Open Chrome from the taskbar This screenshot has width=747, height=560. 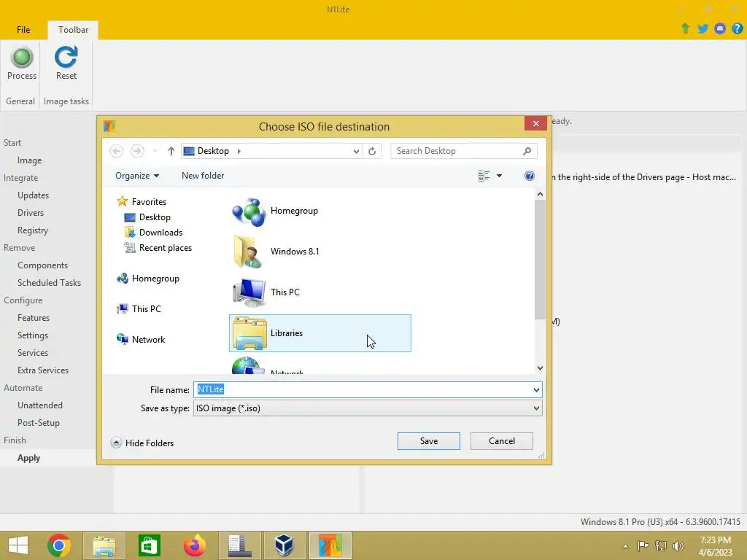click(x=59, y=545)
